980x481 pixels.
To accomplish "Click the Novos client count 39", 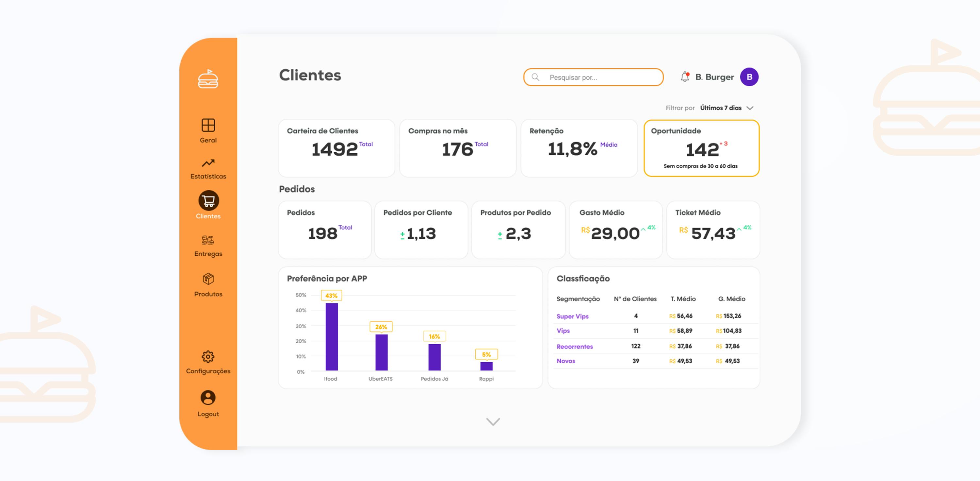I will (636, 361).
